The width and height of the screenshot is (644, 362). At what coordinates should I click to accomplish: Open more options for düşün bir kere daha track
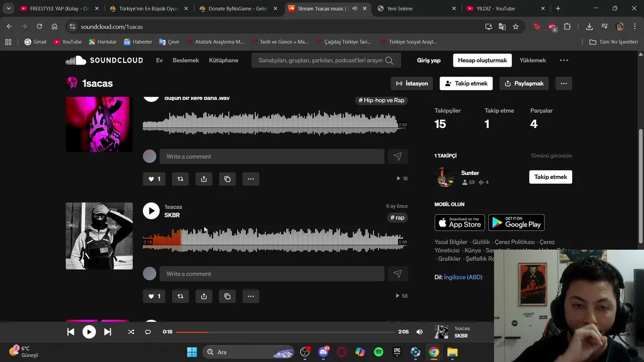tap(251, 179)
